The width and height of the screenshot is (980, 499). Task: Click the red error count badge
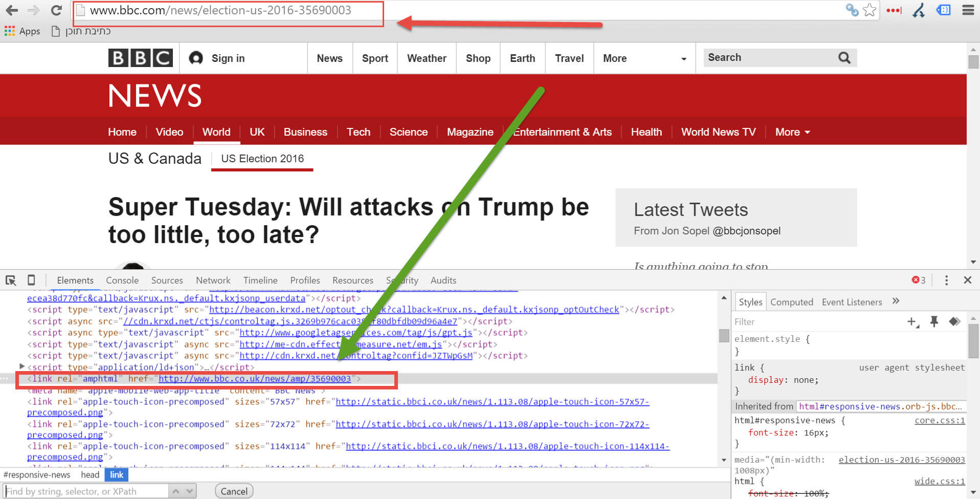(x=919, y=280)
